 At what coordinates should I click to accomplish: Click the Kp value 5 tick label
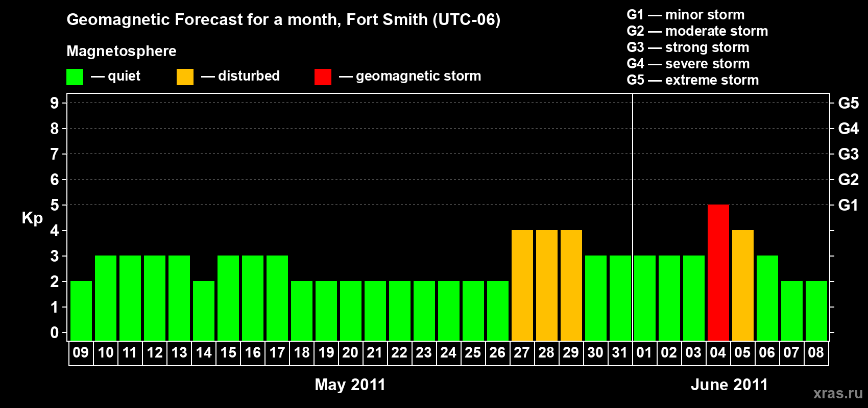55,205
